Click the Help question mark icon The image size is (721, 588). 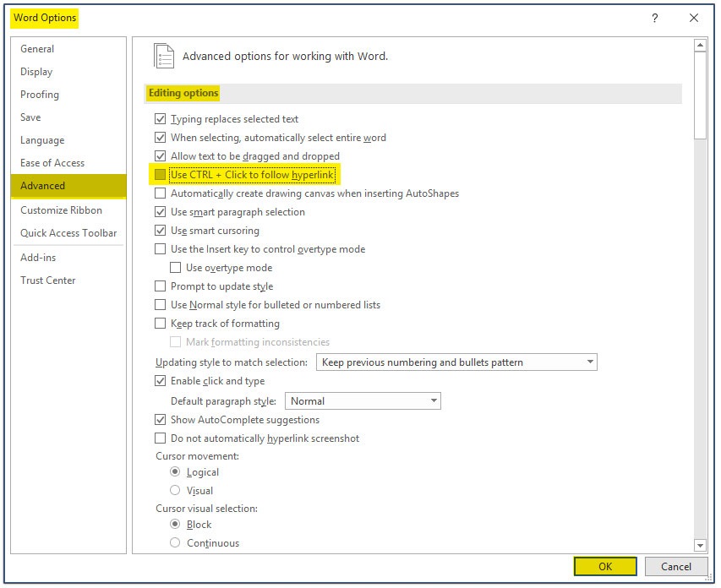point(654,18)
